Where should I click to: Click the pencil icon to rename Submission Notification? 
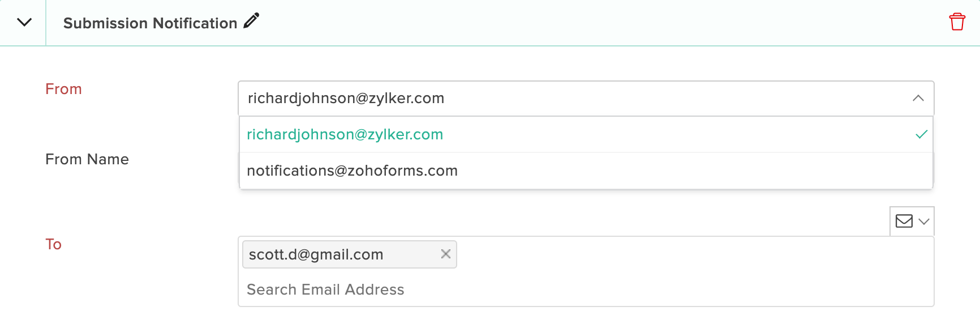[x=251, y=21]
